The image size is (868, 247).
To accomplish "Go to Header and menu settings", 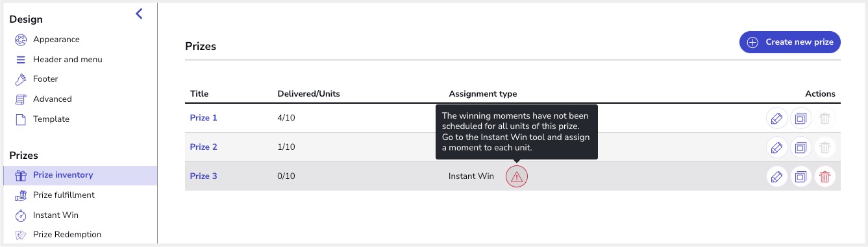I will coord(58,60).
